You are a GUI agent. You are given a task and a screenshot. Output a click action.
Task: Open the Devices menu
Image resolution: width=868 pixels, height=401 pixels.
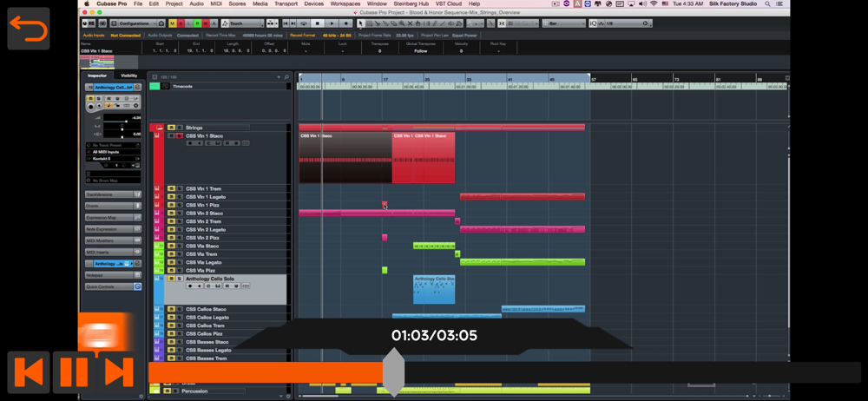[x=314, y=3]
